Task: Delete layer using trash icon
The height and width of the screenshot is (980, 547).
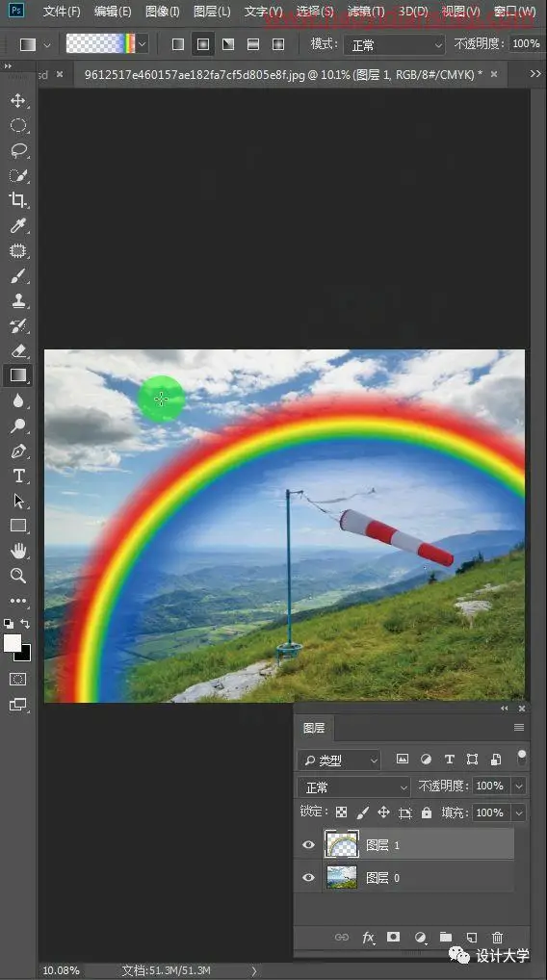Action: (497, 937)
